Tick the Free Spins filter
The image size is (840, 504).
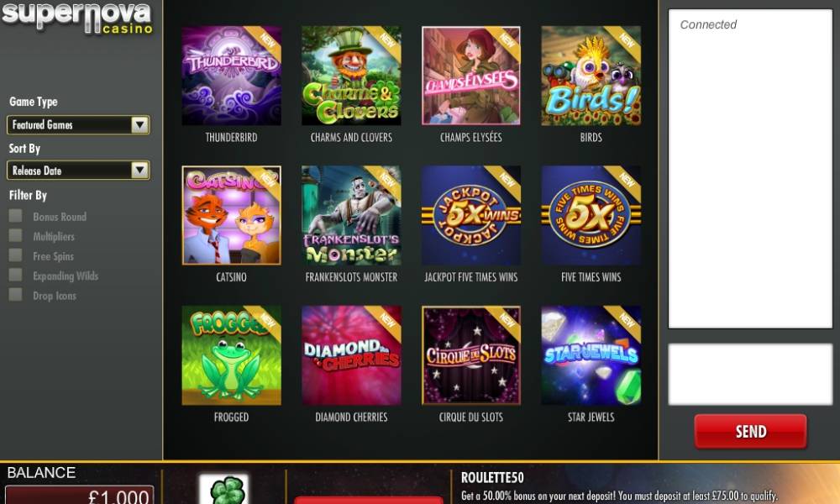pos(15,255)
